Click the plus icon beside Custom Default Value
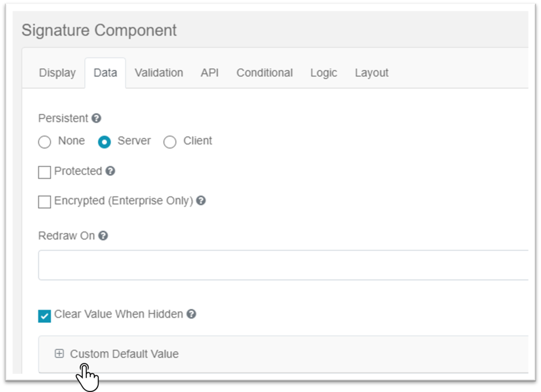The width and height of the screenshot is (541, 392). 59,354
